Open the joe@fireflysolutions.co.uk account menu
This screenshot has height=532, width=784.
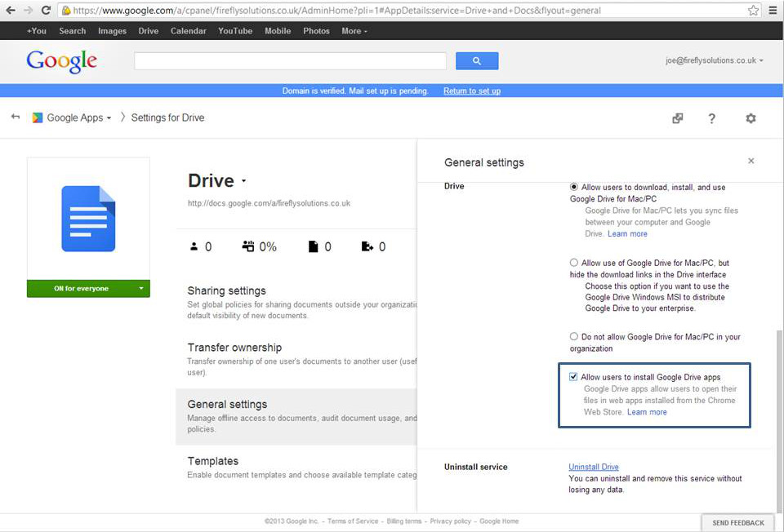pyautogui.click(x=709, y=60)
